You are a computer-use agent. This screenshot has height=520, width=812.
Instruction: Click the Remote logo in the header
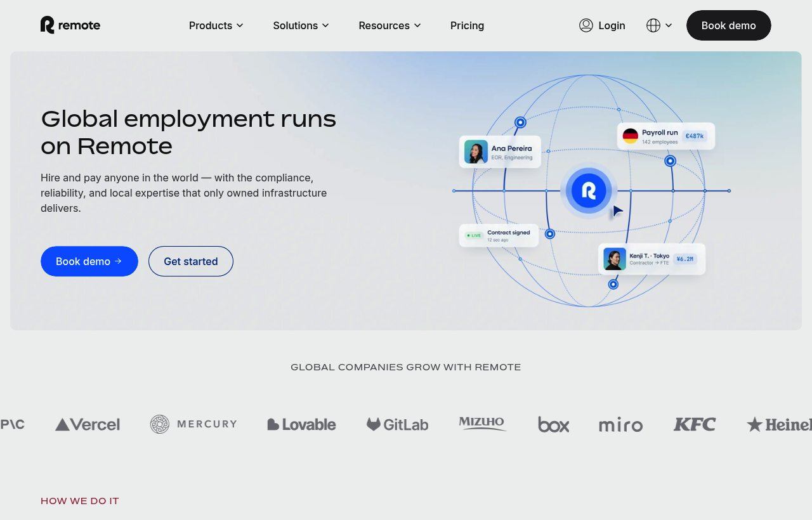[x=70, y=25]
